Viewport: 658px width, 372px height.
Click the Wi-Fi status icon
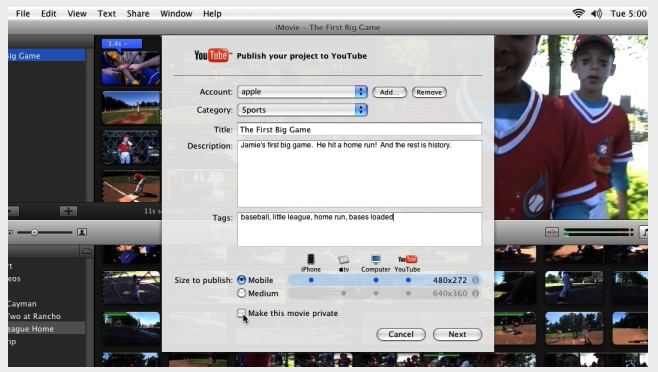tap(578, 13)
